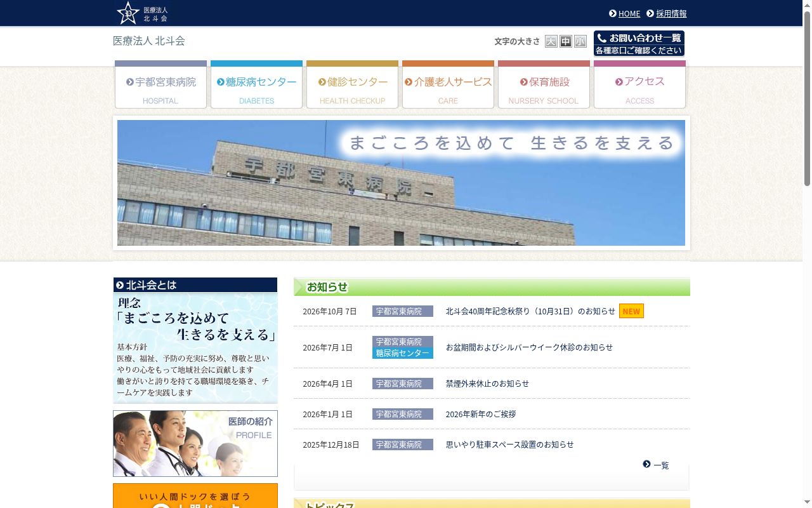Image resolution: width=812 pixels, height=508 pixels.
Task: Open 介護老人サービス CARE menu
Action: [x=448, y=84]
